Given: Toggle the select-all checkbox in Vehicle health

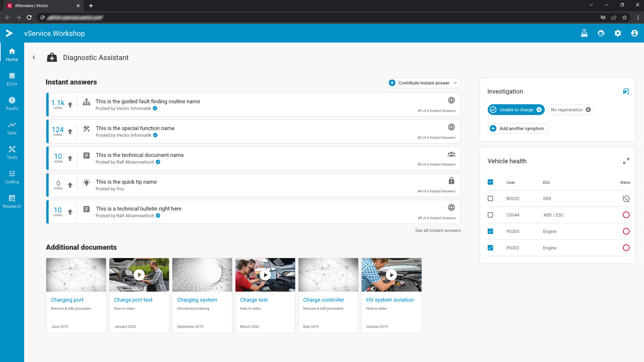Looking at the screenshot, I should pos(490,182).
